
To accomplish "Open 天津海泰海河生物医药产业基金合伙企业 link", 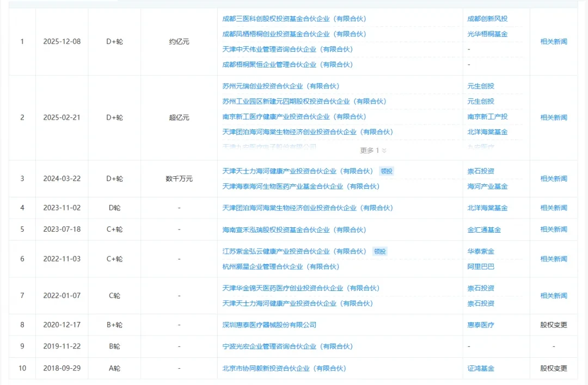I will click(x=301, y=187).
